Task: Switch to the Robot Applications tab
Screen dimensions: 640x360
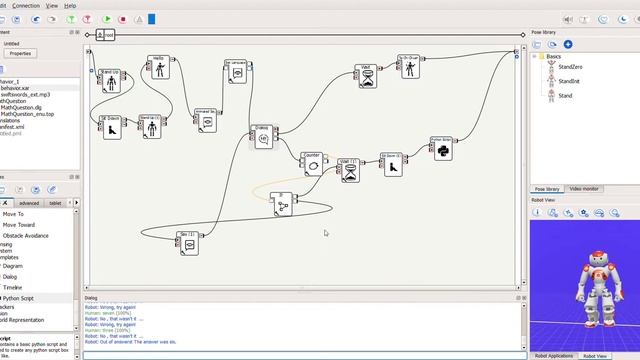Action: point(554,356)
